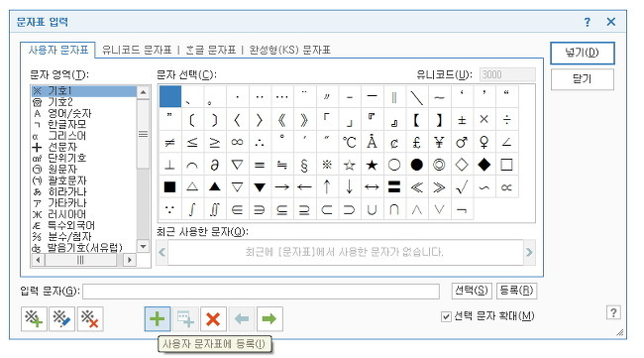Image resolution: width=644 pixels, height=358 pixels.
Task: Select the up-down black triangle ▲ character
Action: click(x=214, y=187)
